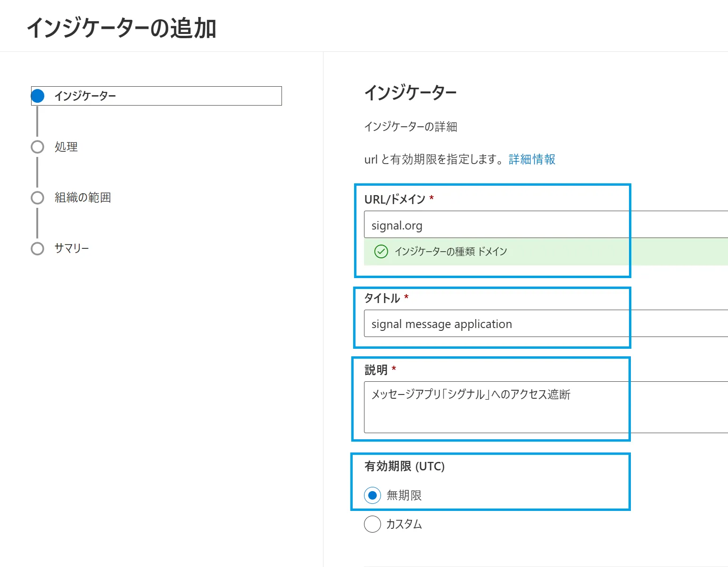
Task: Open the 詳細情報 link
Action: (532, 159)
